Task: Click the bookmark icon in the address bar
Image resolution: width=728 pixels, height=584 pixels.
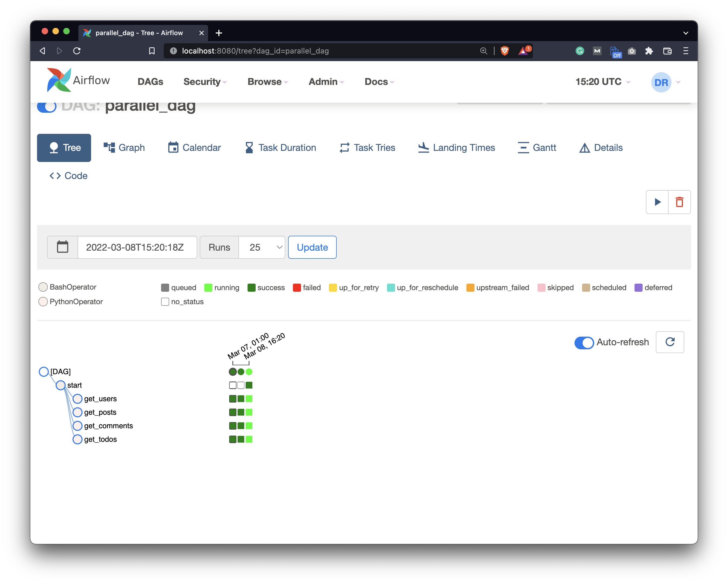Action: coord(152,51)
